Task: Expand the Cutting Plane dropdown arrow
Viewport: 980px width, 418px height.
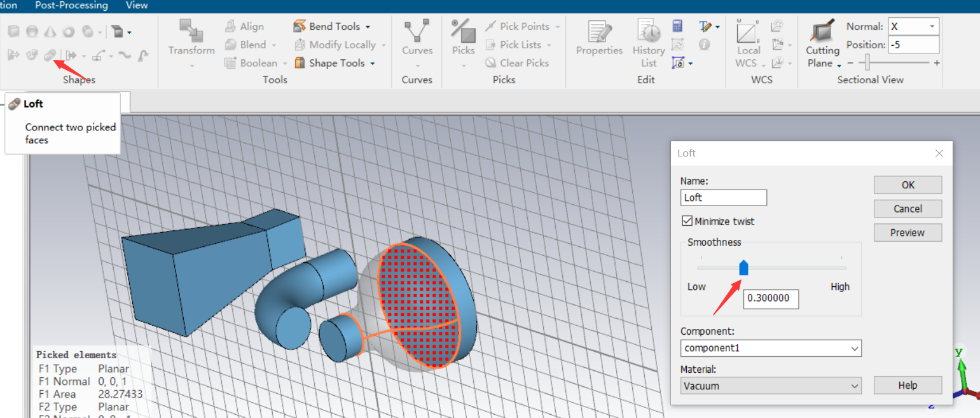Action: coord(839,65)
